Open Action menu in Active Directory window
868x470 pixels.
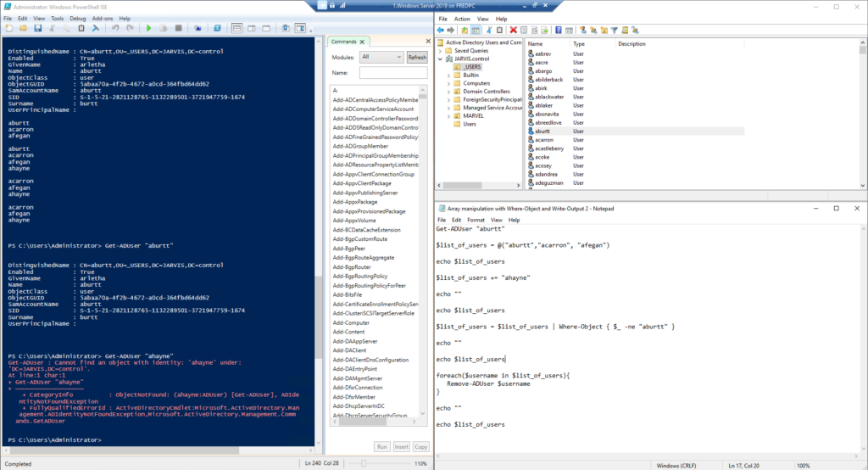pyautogui.click(x=462, y=19)
